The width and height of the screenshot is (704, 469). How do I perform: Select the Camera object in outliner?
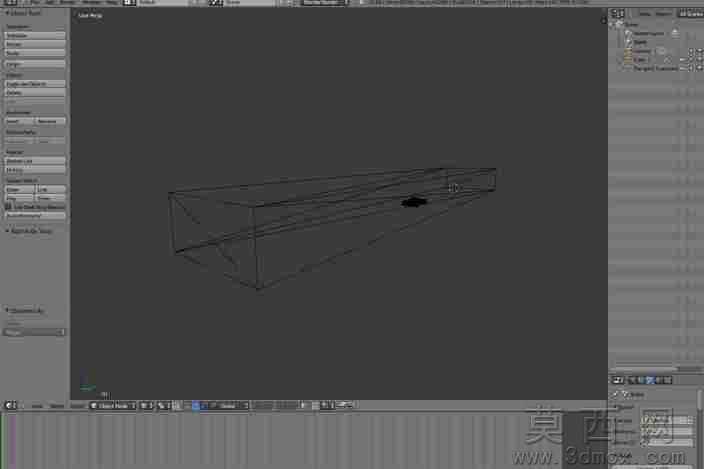click(642, 51)
